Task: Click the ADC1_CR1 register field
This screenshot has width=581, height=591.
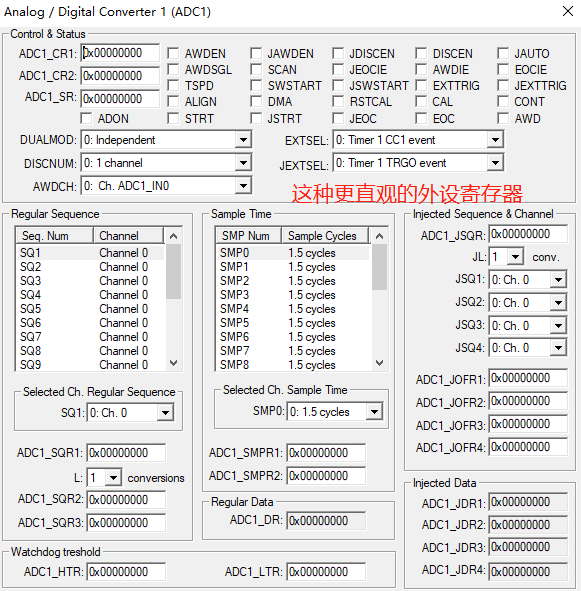Action: [120, 53]
